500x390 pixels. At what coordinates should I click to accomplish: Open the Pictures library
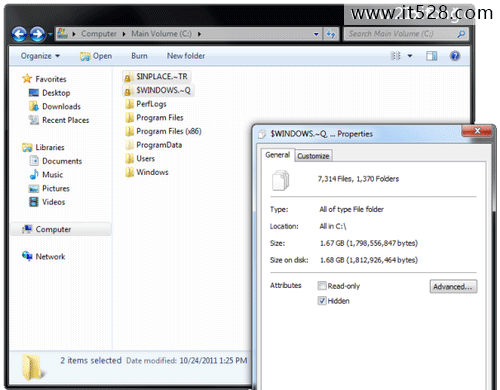tap(56, 188)
